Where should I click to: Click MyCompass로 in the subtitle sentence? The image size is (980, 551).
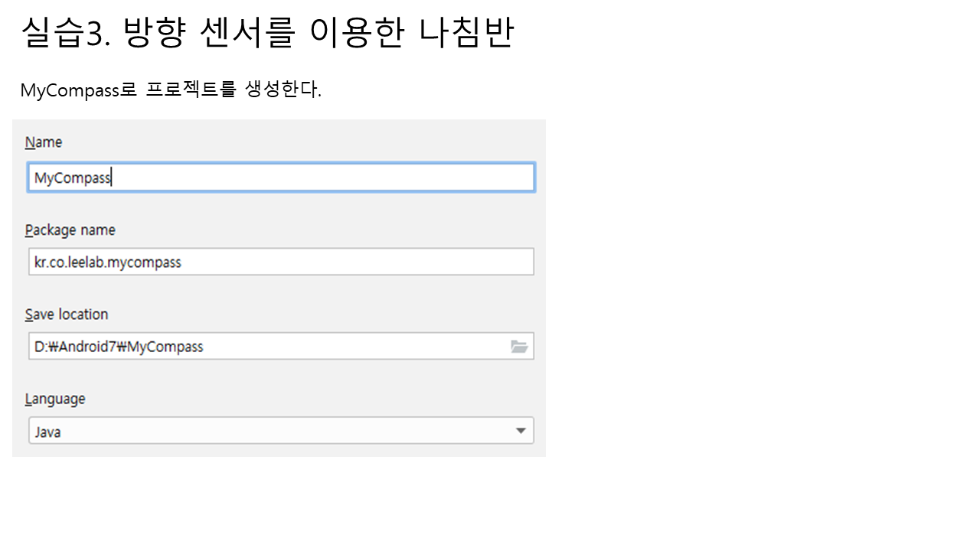coord(78,90)
